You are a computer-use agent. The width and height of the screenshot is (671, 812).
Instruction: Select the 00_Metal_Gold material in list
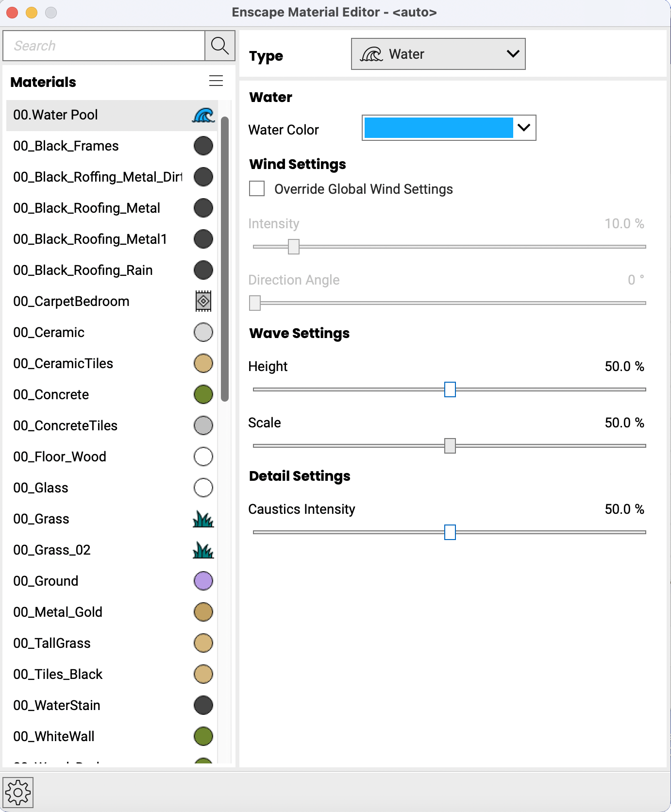(58, 612)
